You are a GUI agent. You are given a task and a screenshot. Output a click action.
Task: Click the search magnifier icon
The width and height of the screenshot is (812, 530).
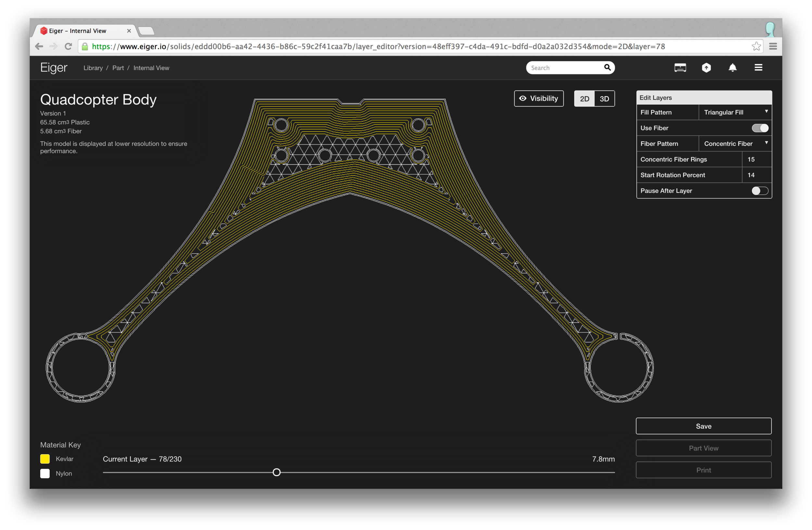coord(607,67)
